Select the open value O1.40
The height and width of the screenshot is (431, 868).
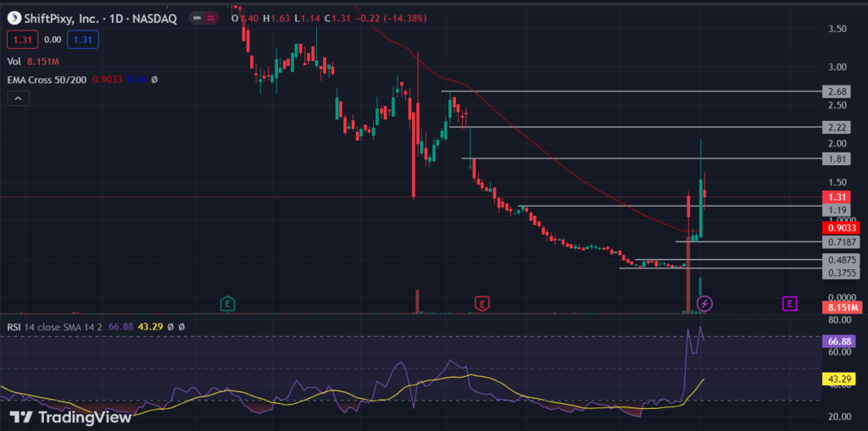tap(245, 19)
